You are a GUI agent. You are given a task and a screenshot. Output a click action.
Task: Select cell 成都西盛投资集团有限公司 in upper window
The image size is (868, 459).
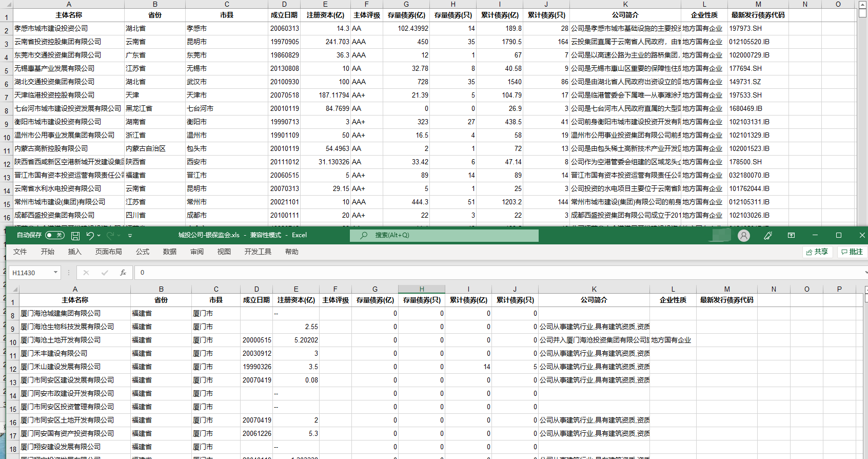coord(69,215)
